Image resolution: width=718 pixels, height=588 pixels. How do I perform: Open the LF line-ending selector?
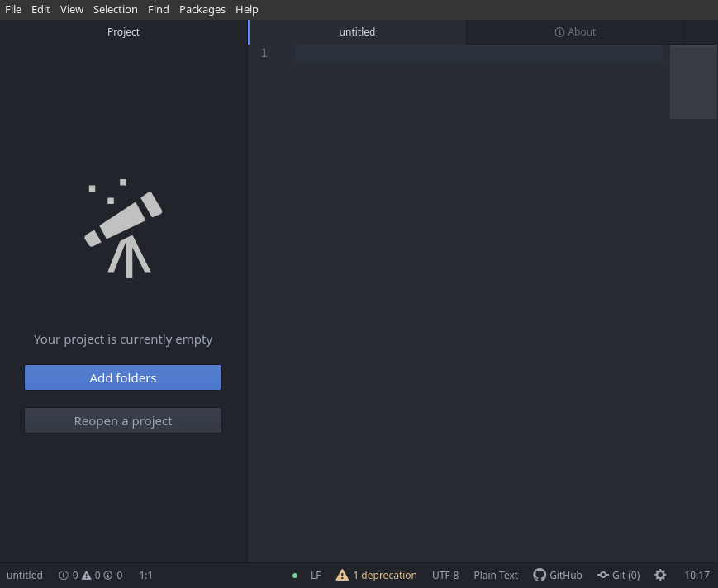pyautogui.click(x=316, y=575)
